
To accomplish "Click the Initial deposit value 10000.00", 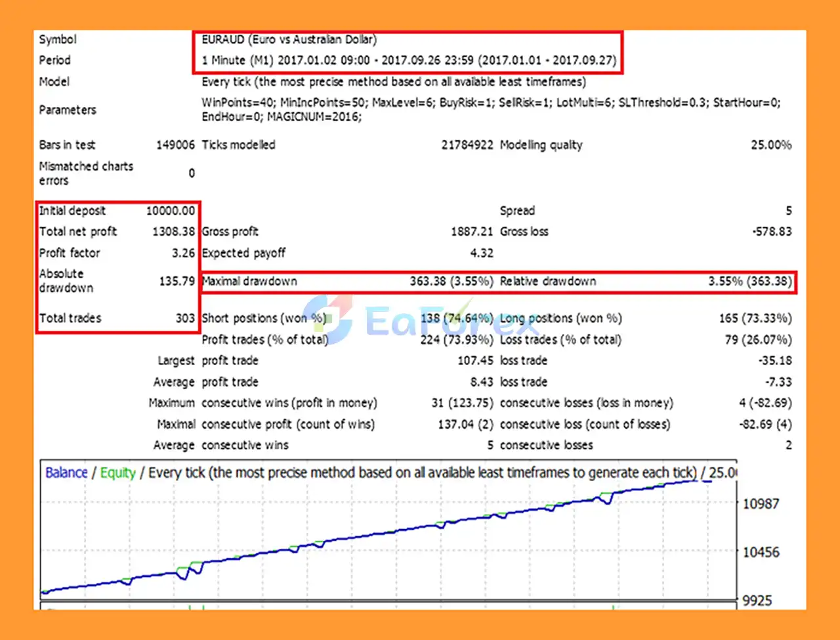I will click(x=171, y=211).
